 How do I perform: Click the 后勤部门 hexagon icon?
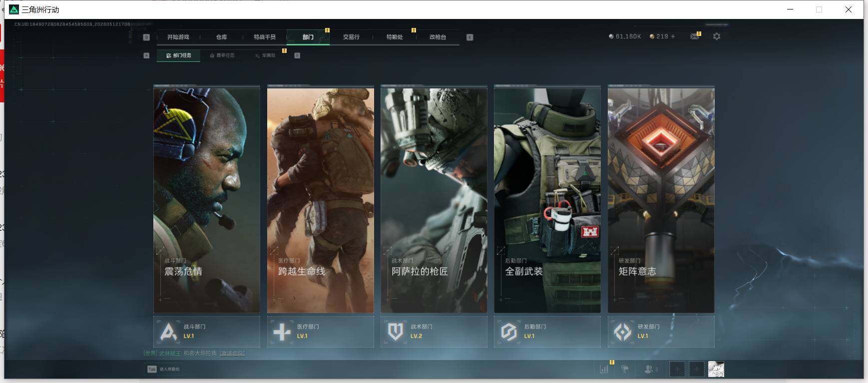click(x=509, y=332)
